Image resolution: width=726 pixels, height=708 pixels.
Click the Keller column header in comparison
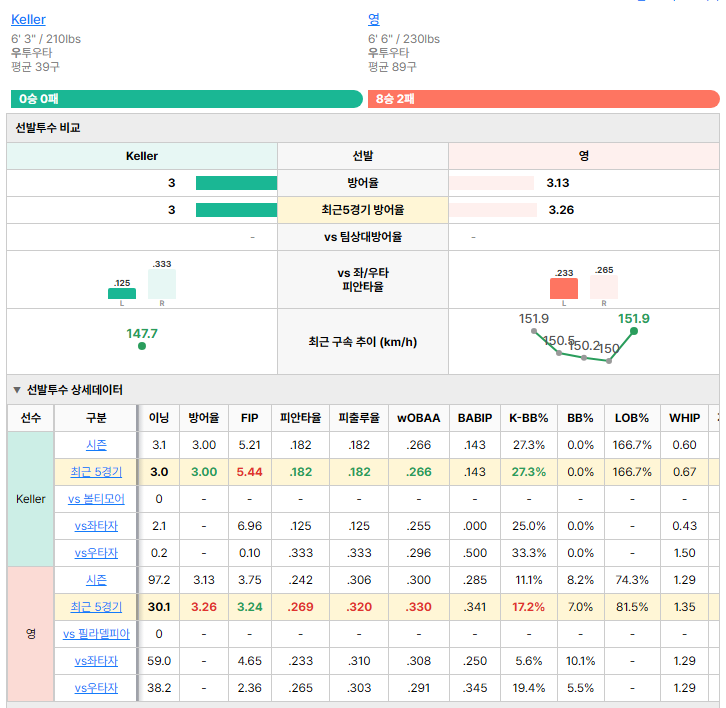(142, 156)
